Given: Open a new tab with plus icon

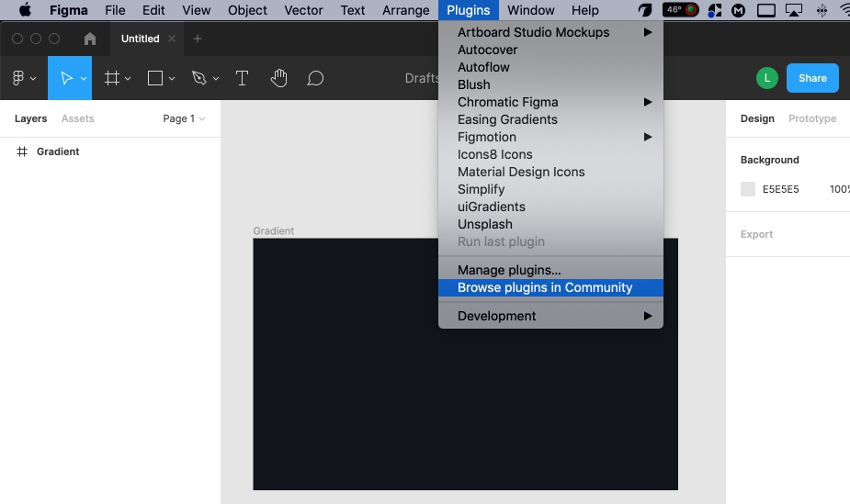Looking at the screenshot, I should pos(198,39).
